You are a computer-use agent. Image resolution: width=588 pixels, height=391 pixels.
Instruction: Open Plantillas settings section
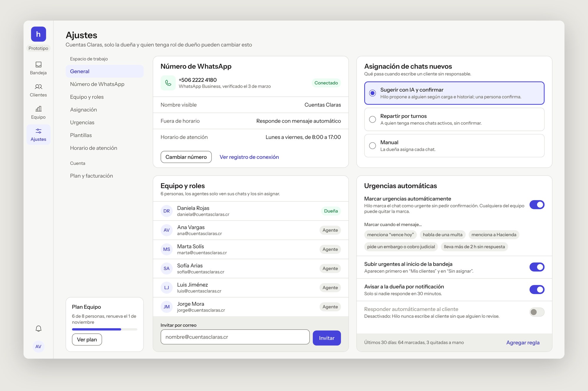click(x=105, y=135)
